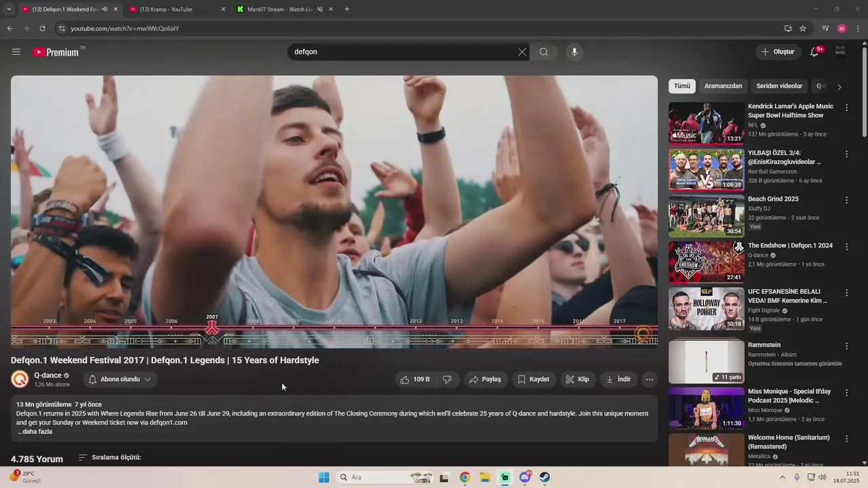Open taskbar weather widget showing 29°C

pos(26,477)
